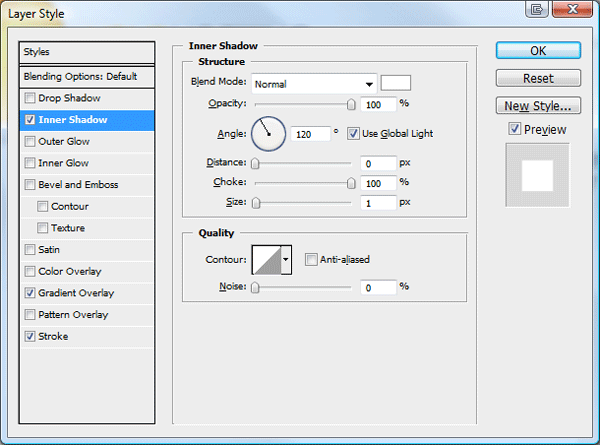Enable the Drop Shadow checkbox

click(x=30, y=98)
